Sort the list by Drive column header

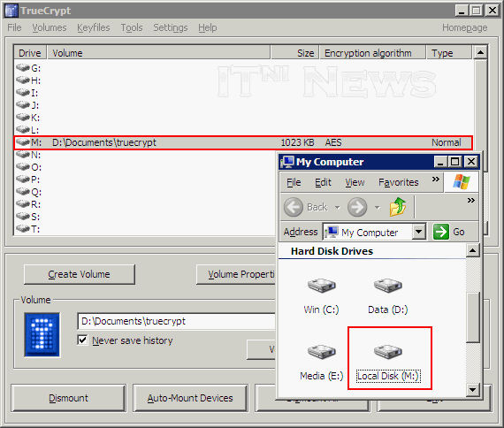[x=30, y=53]
